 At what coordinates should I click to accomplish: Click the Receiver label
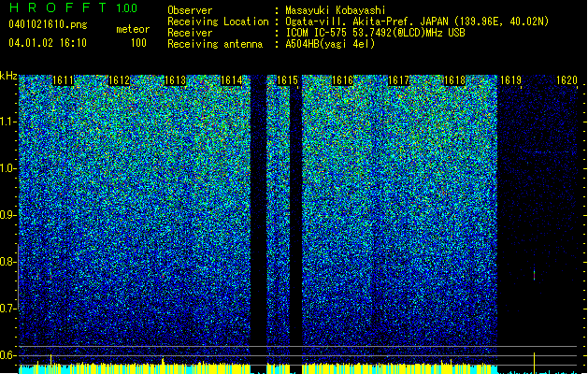tap(190, 33)
